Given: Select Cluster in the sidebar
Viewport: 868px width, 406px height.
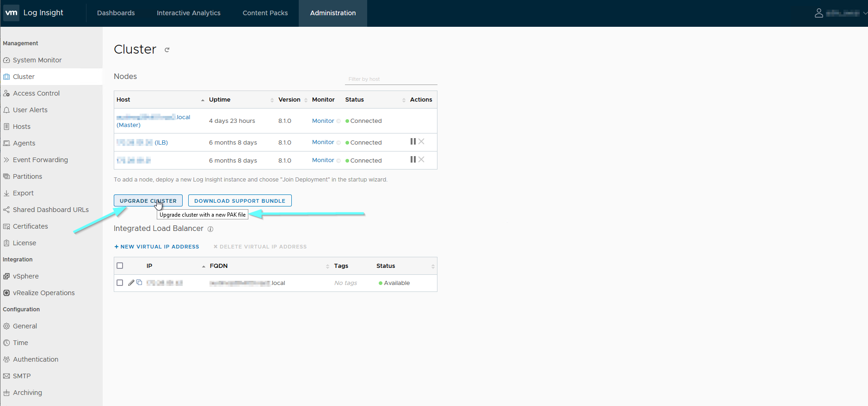Looking at the screenshot, I should 51,77.
